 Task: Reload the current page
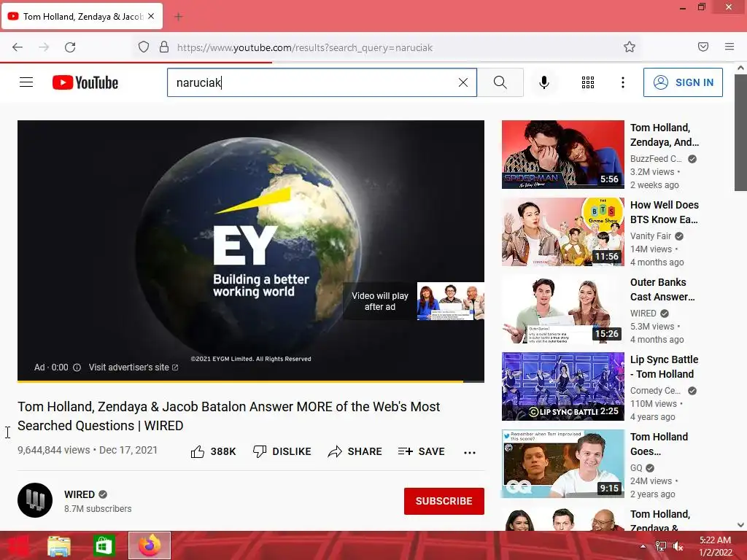coord(70,47)
